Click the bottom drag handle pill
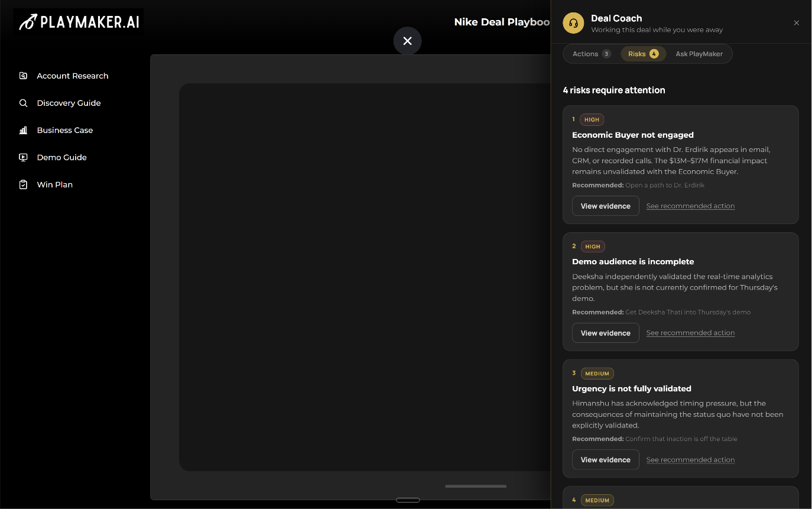This screenshot has width=812, height=509. pyautogui.click(x=408, y=500)
